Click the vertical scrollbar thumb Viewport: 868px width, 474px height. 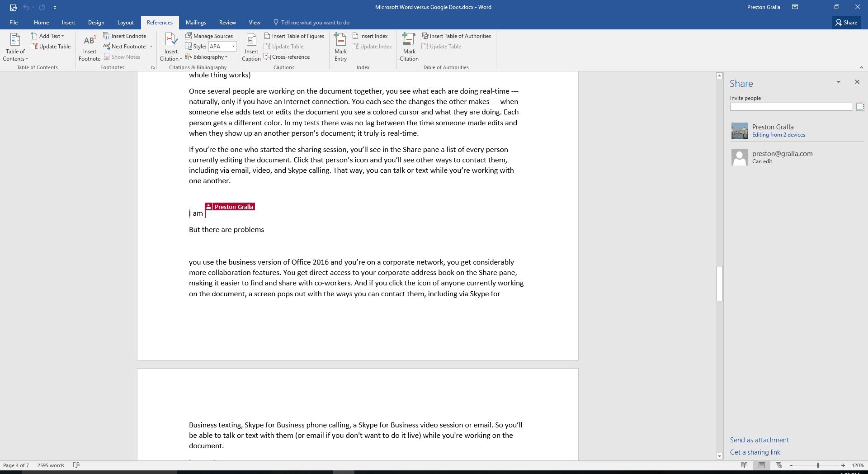[719, 284]
